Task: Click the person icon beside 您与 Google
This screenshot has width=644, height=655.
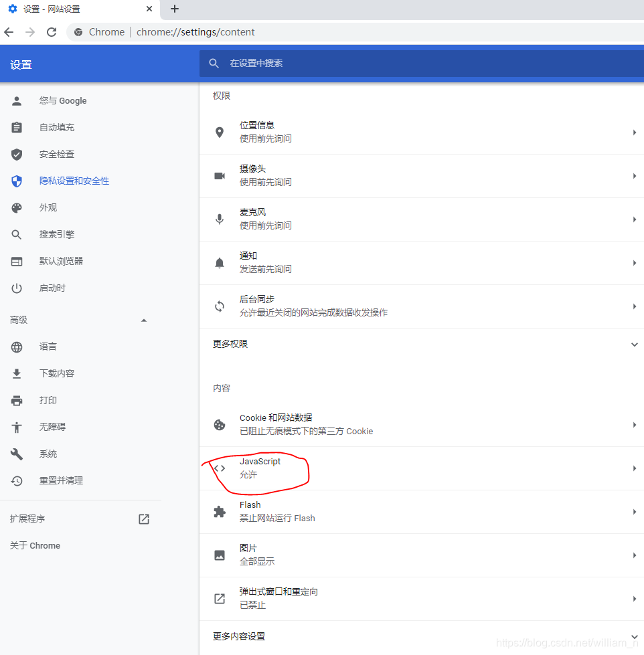Action: pyautogui.click(x=17, y=100)
